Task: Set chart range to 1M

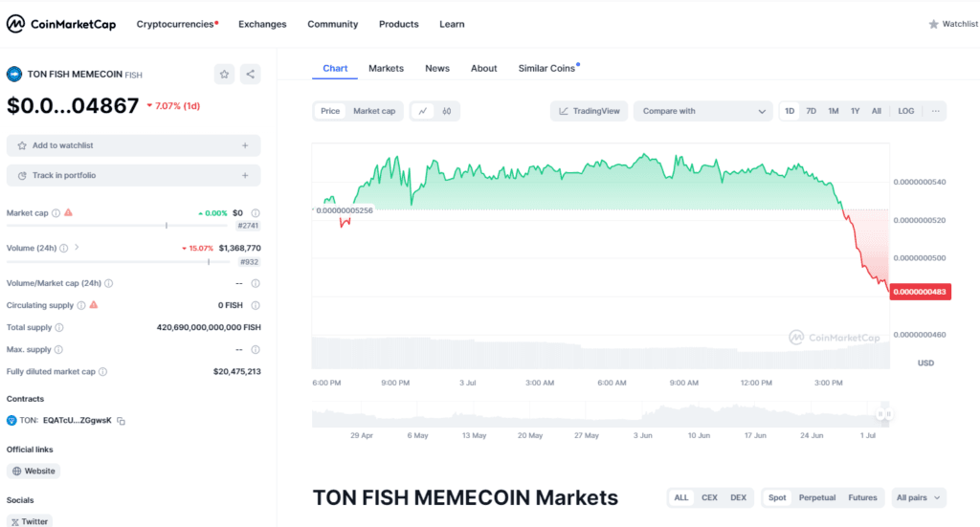Action: pyautogui.click(x=834, y=111)
